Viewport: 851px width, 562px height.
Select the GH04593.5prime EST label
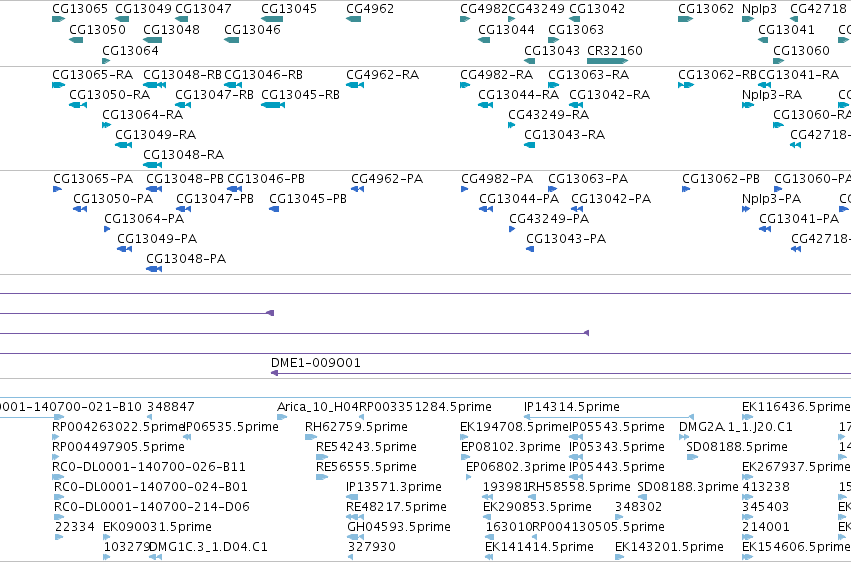coord(399,527)
